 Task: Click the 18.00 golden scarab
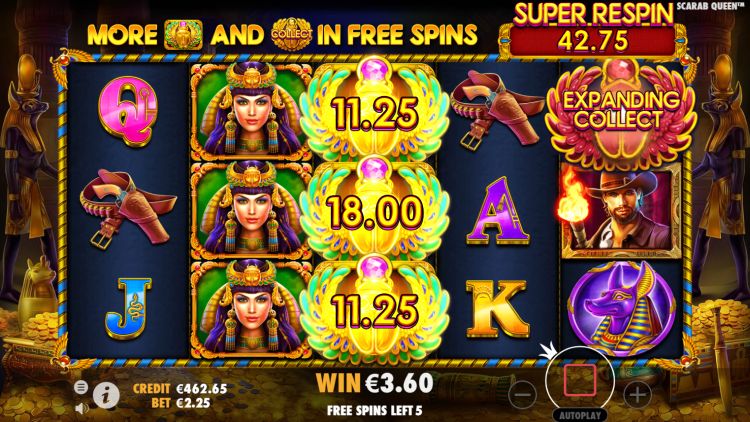tap(375, 211)
